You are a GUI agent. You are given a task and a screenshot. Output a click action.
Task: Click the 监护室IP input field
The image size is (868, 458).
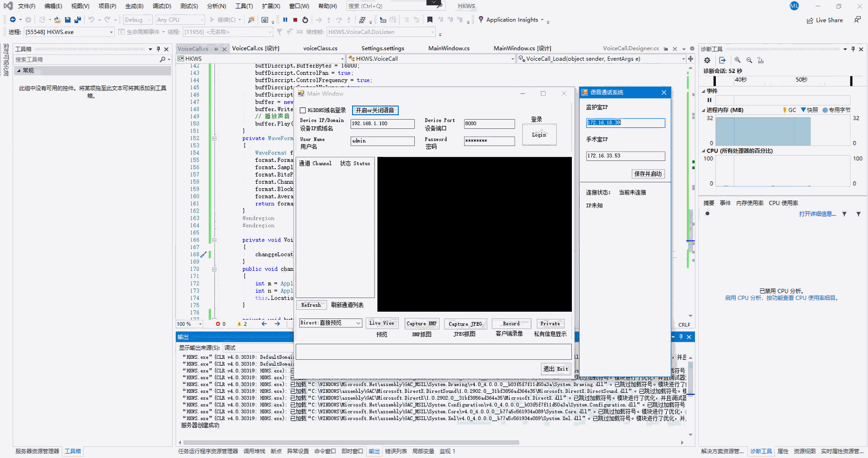click(625, 123)
